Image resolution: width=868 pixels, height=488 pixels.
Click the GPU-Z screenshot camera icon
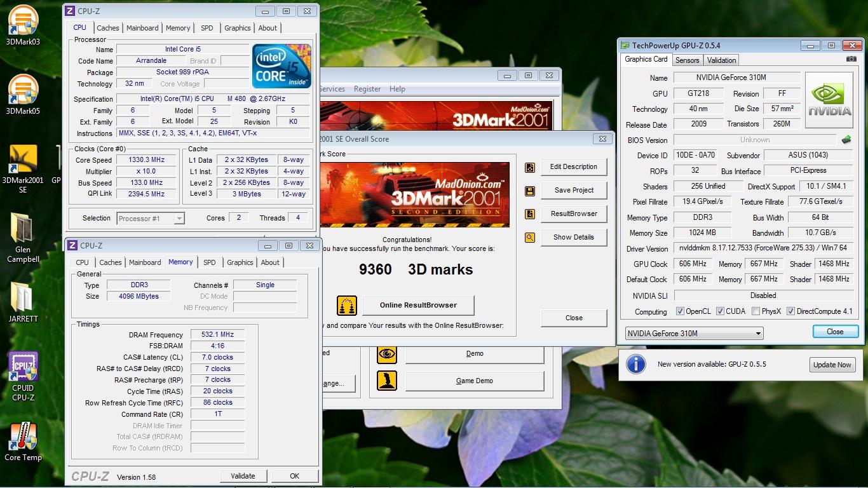851,59
